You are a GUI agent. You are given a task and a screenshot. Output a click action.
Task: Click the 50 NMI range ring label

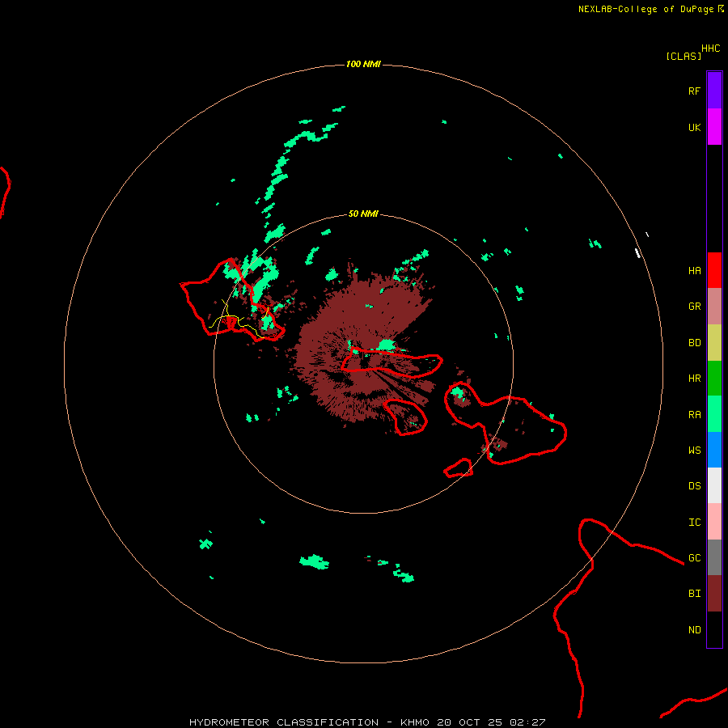(363, 214)
